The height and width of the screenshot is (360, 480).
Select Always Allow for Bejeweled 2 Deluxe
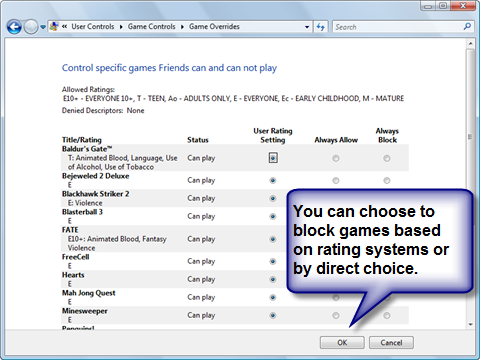[x=336, y=180]
